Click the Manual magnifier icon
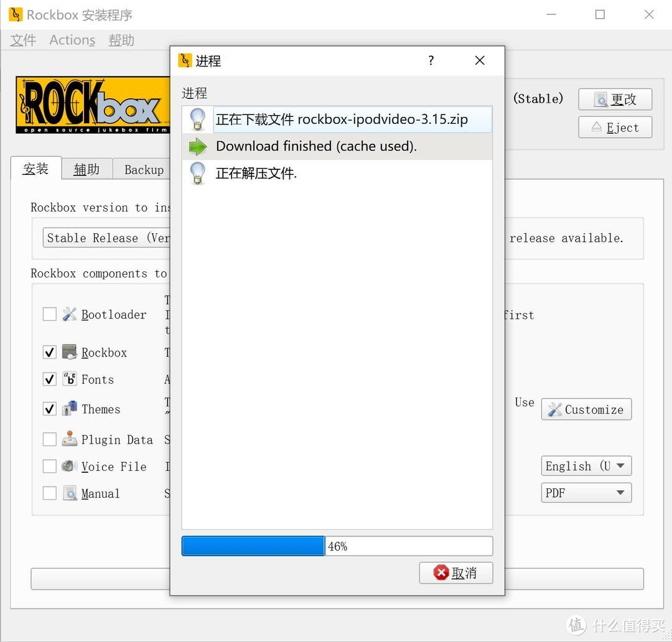This screenshot has height=642, width=672. 69,493
